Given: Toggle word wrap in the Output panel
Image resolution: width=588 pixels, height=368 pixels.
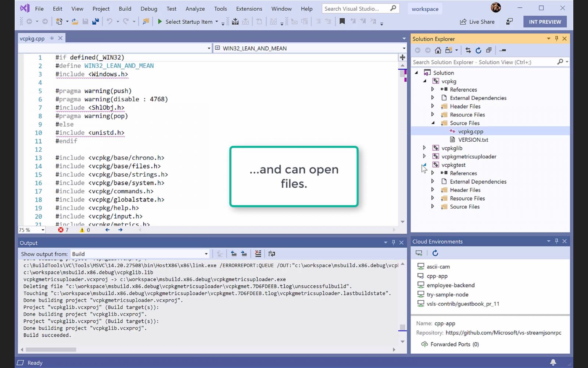Looking at the screenshot, I should 272,254.
